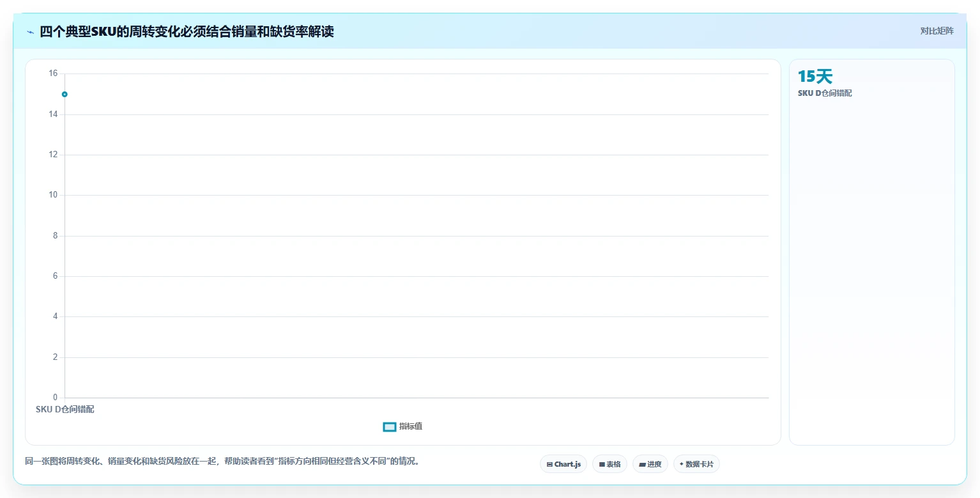Click the y-axis tick label 8
The height and width of the screenshot is (498, 980).
(x=55, y=236)
